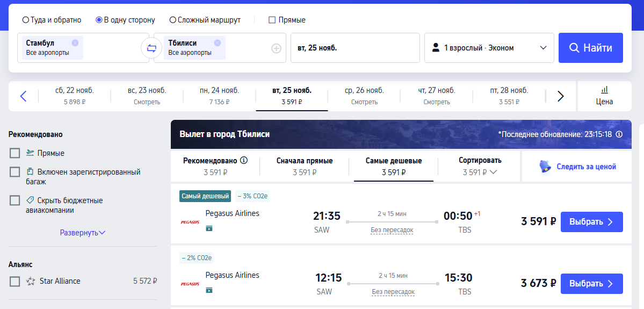
Task: Click the departure date field
Action: 354,48
